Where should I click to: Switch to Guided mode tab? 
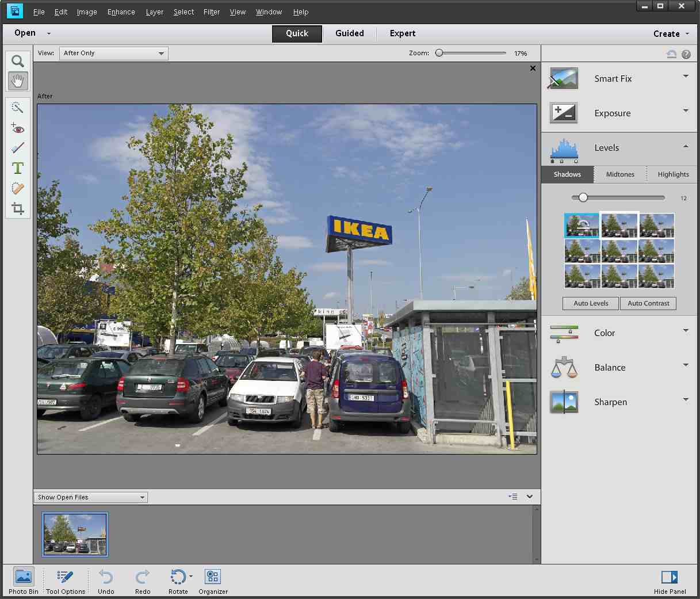tap(350, 33)
